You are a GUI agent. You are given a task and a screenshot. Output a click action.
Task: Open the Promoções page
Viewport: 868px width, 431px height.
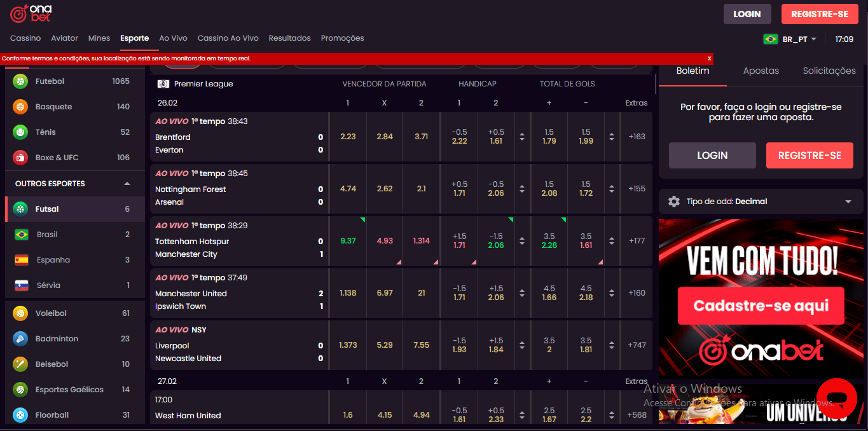(342, 38)
